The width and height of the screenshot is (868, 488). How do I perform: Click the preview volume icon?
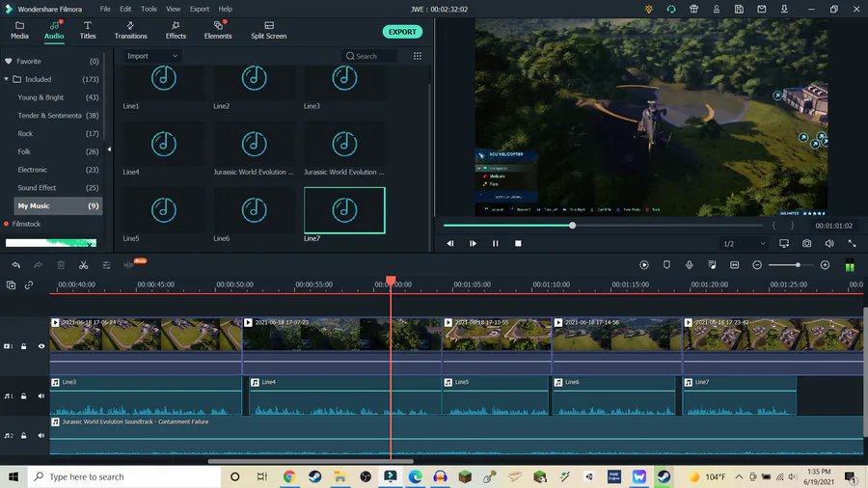click(x=829, y=243)
